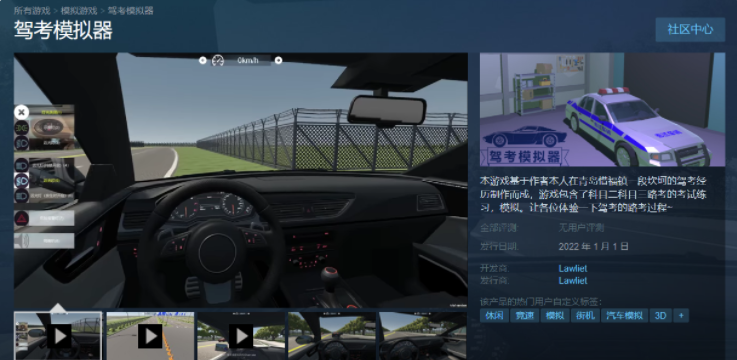The height and width of the screenshot is (360, 737).
Task: Click 驾考模拟器 breadcrumb link
Action: [x=130, y=10]
